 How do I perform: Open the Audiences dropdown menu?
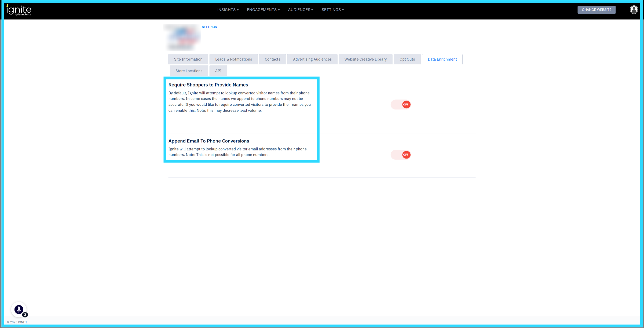coord(301,10)
